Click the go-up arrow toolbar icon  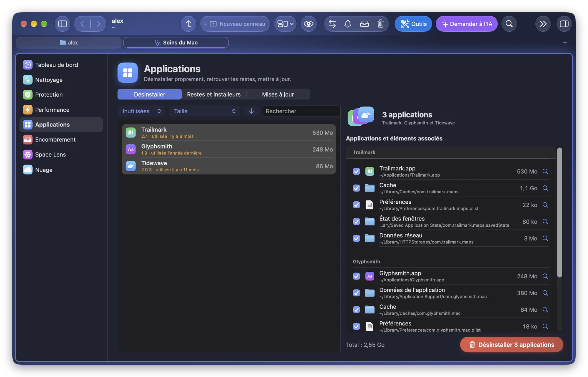(x=188, y=24)
